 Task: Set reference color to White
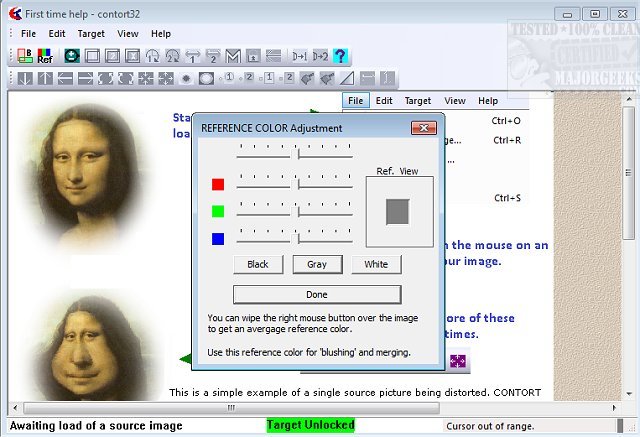[x=376, y=264]
